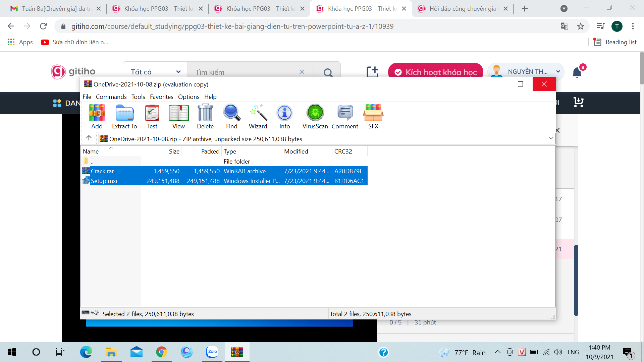This screenshot has height=362, width=644.
Task: Bookmark this page with star icon
Action: tap(581, 26)
